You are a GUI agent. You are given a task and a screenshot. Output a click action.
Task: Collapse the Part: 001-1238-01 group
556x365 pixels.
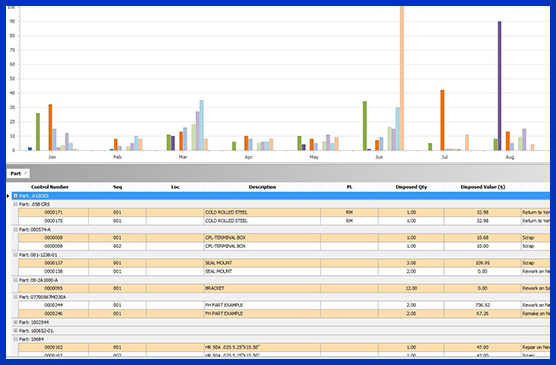15,255
